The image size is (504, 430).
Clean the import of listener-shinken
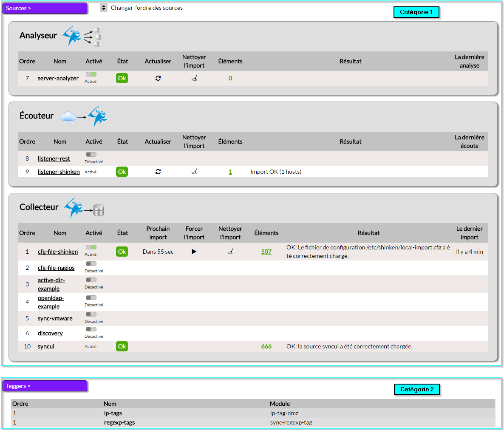194,172
